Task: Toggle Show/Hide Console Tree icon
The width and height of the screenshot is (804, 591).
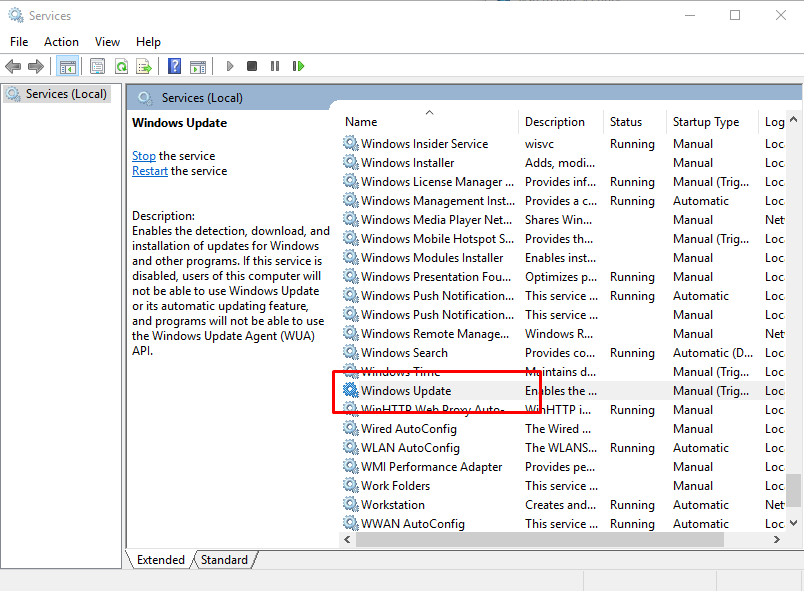Action: coord(68,66)
